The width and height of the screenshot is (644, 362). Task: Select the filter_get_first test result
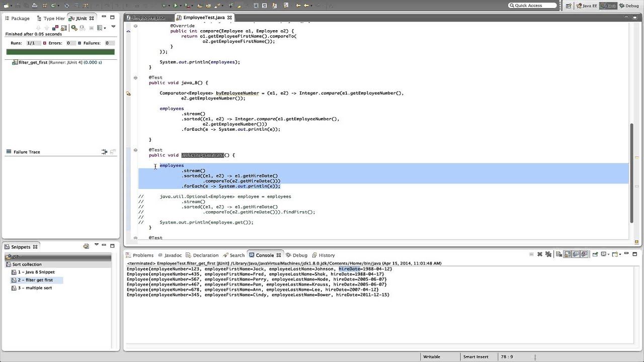pos(56,62)
